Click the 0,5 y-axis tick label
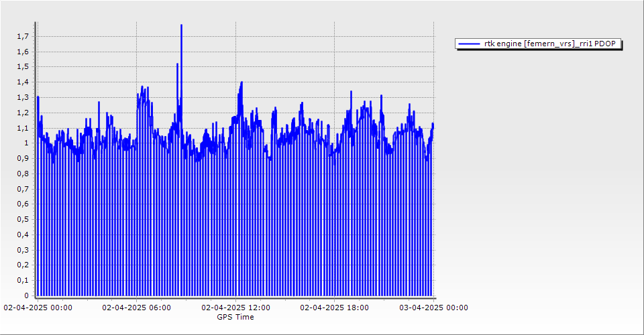Image resolution: width=644 pixels, height=335 pixels. (x=23, y=219)
